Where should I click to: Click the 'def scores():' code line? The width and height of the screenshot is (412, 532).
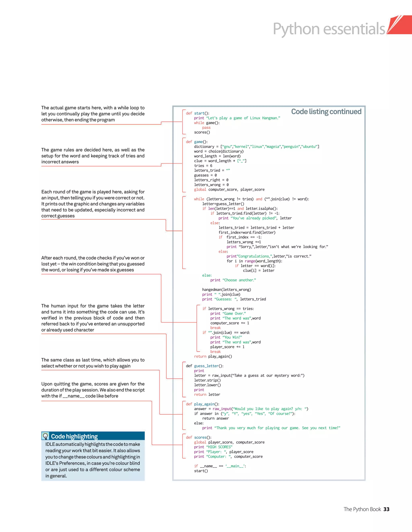pos(199,437)
